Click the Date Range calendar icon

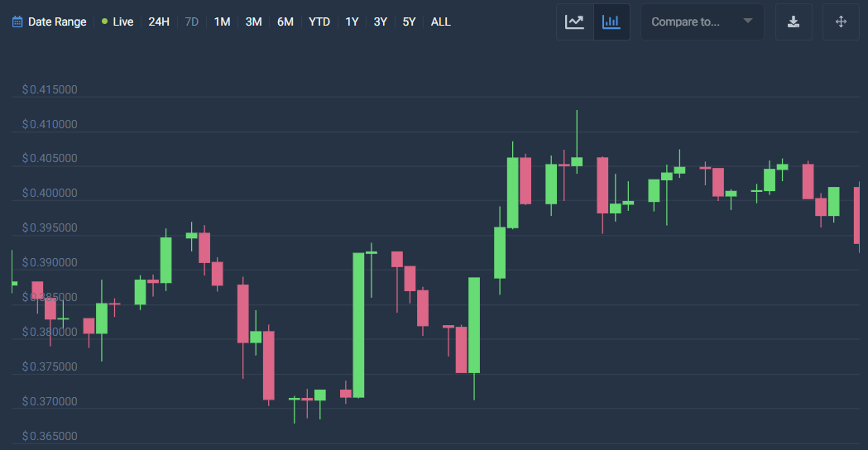coord(17,22)
